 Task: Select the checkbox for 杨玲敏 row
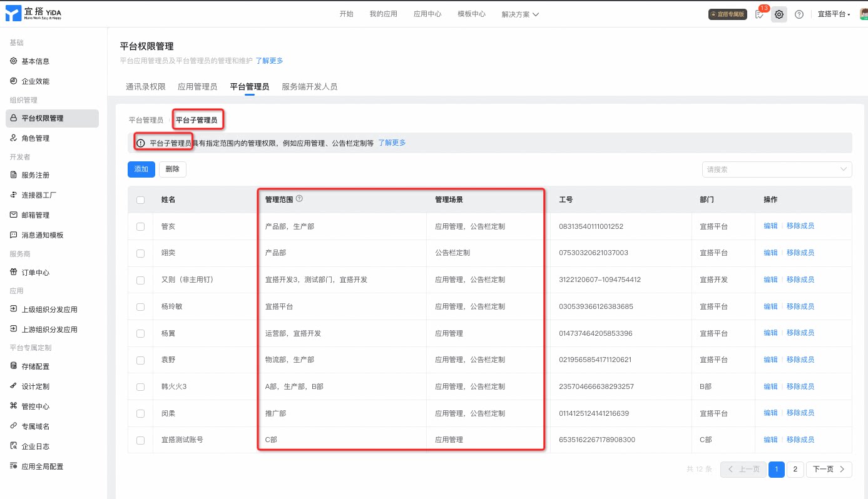pyautogui.click(x=140, y=306)
